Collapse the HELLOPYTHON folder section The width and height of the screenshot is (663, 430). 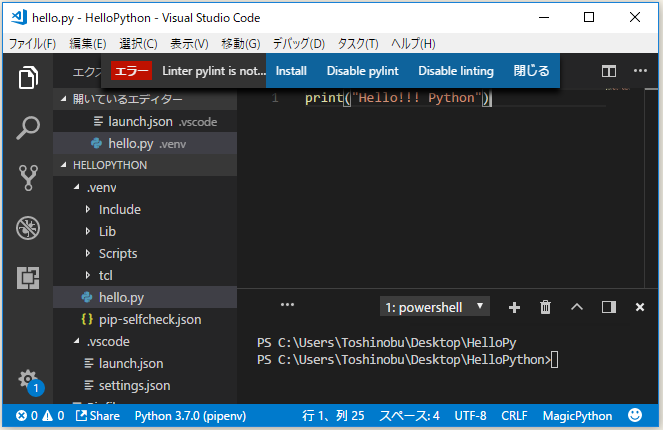coord(63,165)
